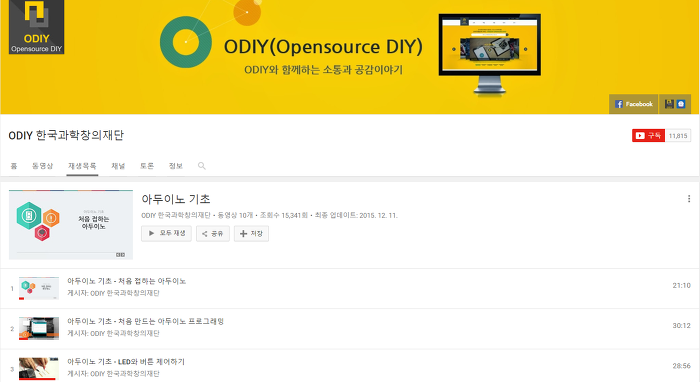Click the 아두이노 기초 playlist title
700x382 pixels.
[x=176, y=199]
